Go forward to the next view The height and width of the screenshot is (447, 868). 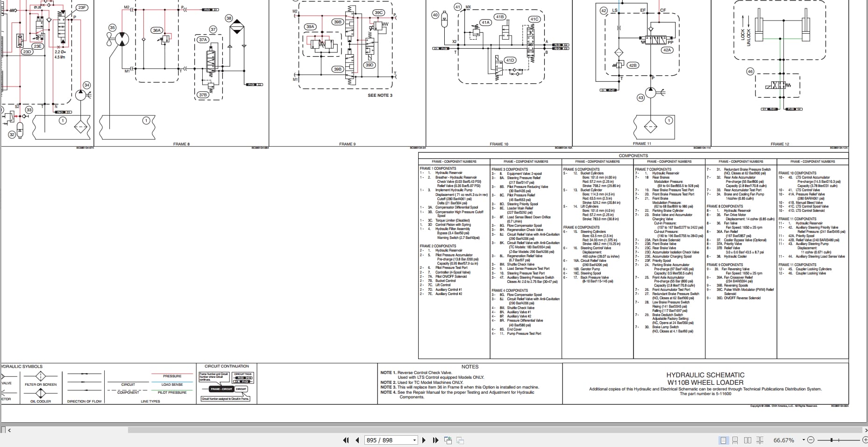(460, 440)
